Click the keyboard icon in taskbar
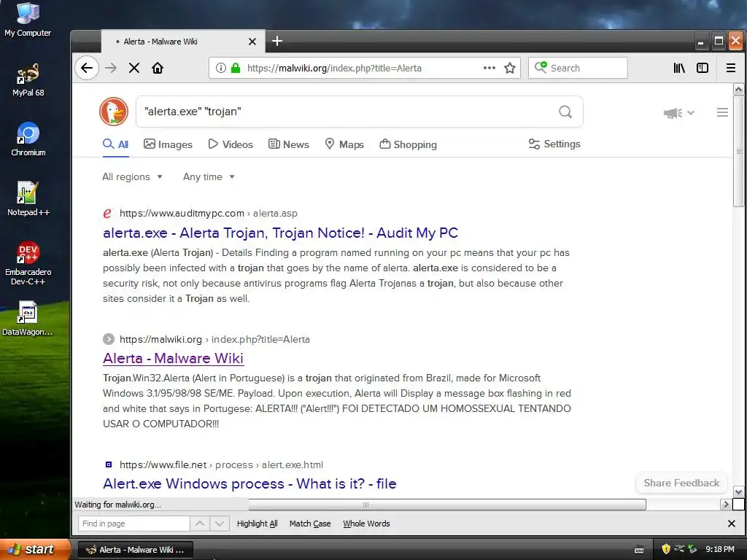This screenshot has height=560, width=747. (x=639, y=550)
